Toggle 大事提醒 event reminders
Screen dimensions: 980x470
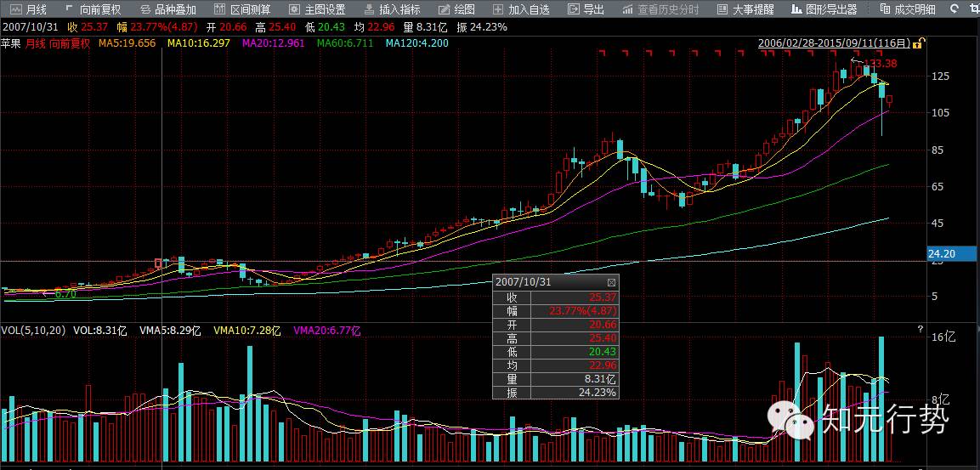click(745, 9)
